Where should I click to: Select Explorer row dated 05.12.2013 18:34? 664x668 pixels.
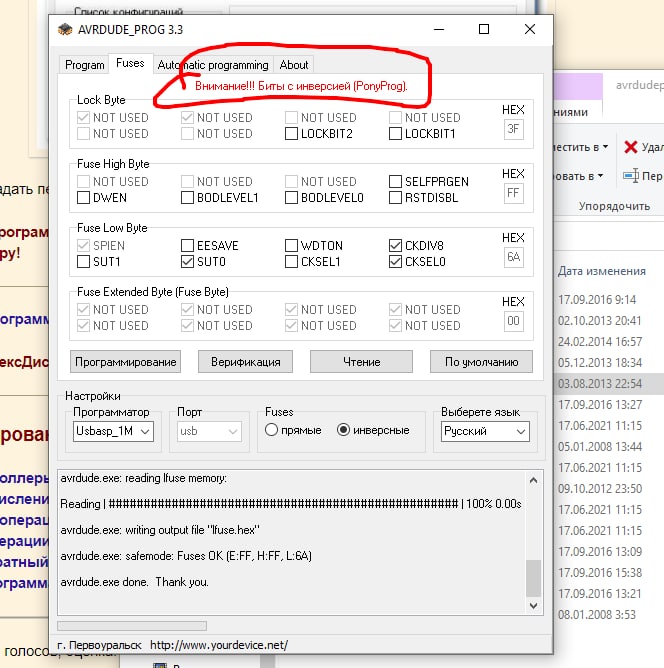(600, 362)
